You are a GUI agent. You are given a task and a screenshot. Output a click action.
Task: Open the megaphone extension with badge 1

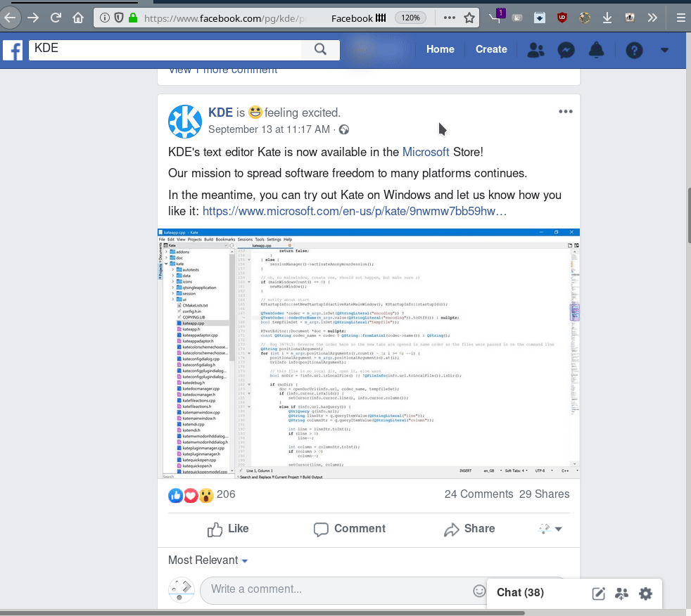[x=496, y=17]
